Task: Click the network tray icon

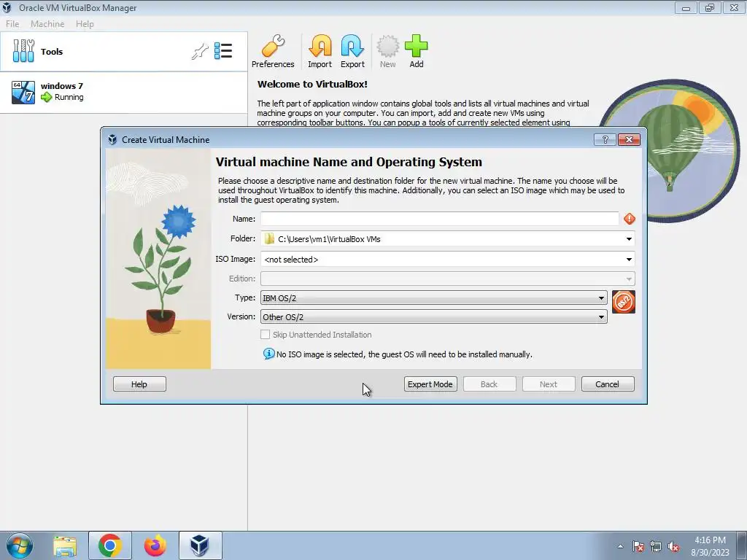Action: coord(656,546)
